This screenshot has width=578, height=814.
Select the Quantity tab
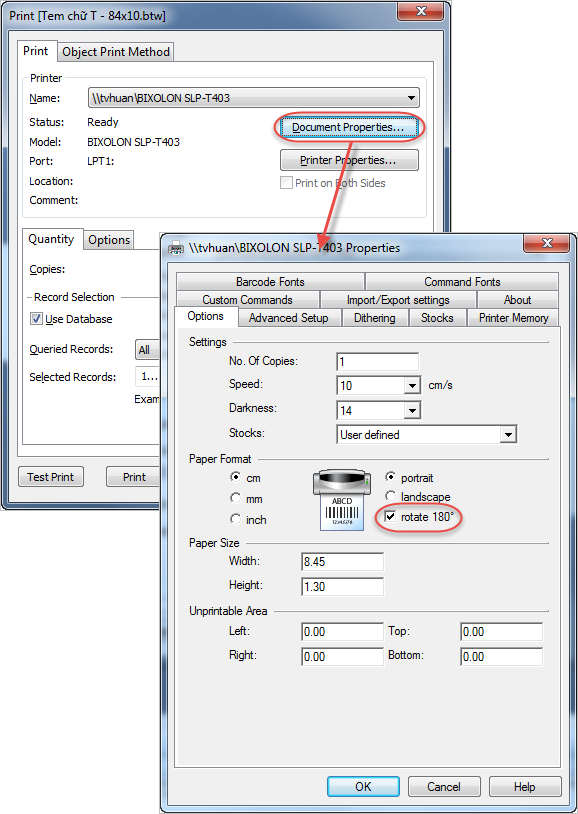pyautogui.click(x=51, y=239)
